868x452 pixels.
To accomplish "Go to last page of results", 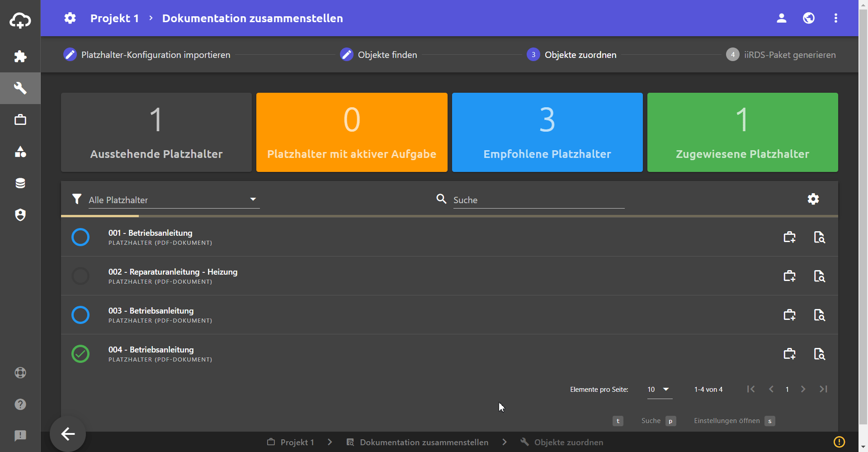I will tap(824, 389).
